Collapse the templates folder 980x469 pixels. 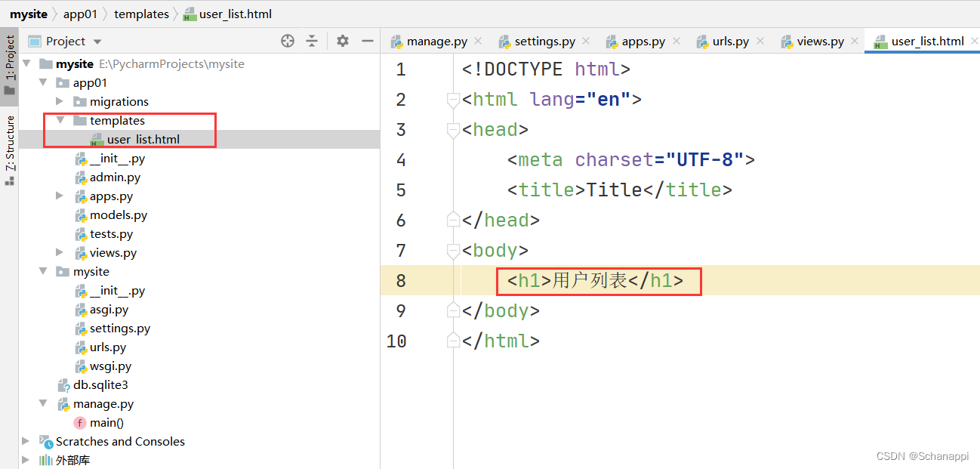click(60, 120)
